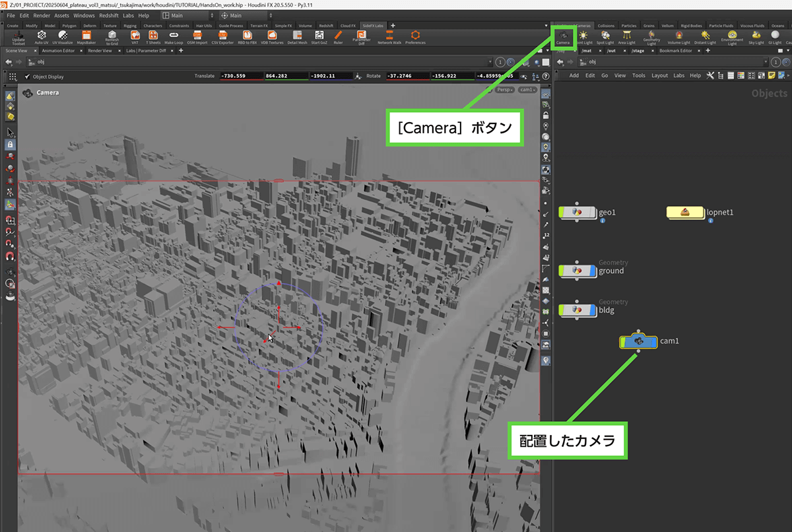The image size is (792, 532).
Task: Click the Layout menu in network editor
Action: point(659,76)
